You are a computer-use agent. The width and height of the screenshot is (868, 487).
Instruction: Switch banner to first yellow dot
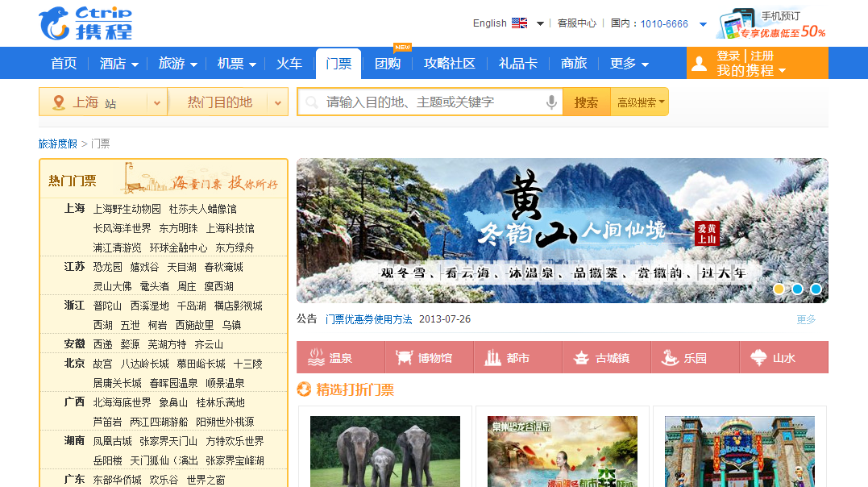click(779, 289)
